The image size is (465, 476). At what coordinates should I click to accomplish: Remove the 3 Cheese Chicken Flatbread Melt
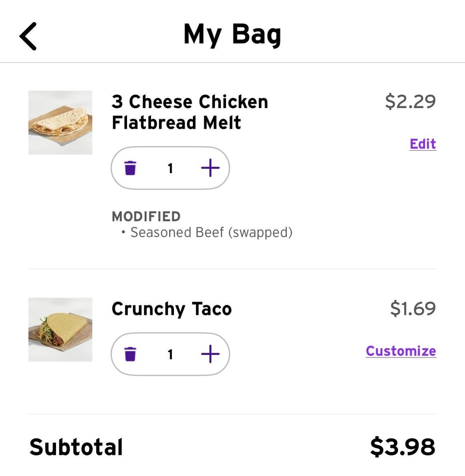pyautogui.click(x=130, y=168)
